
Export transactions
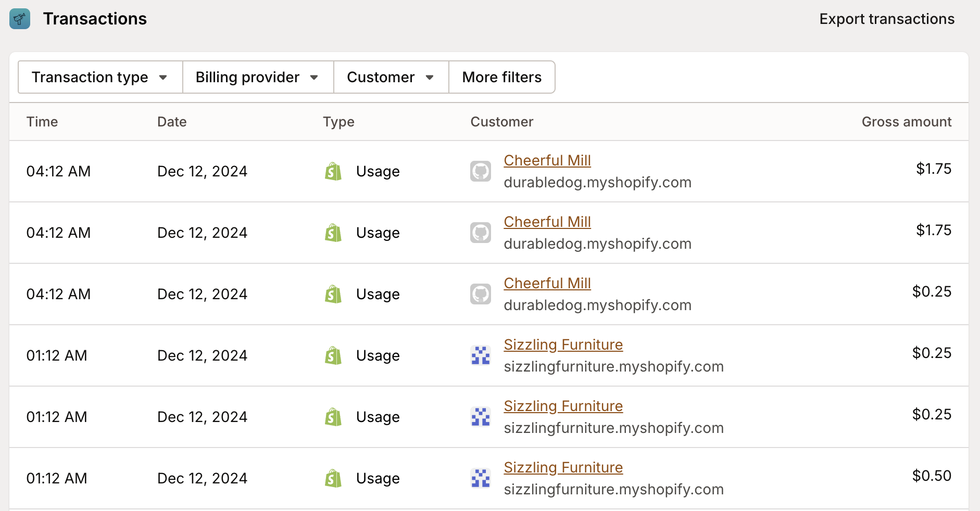886,19
